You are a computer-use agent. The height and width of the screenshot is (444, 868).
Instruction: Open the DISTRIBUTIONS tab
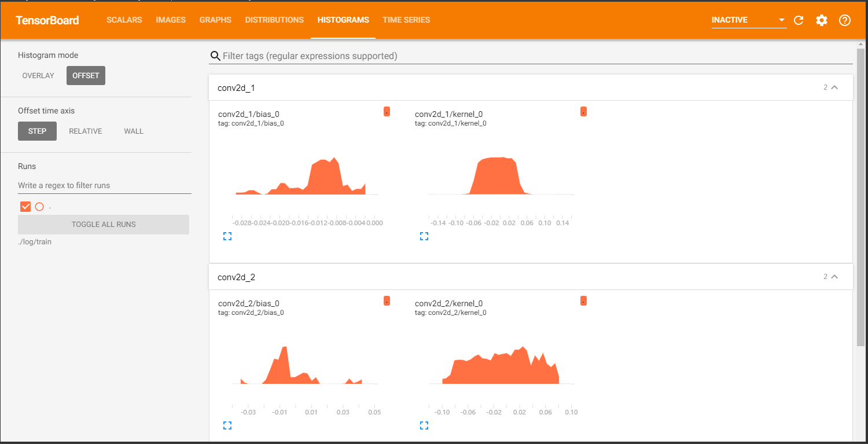tap(274, 20)
